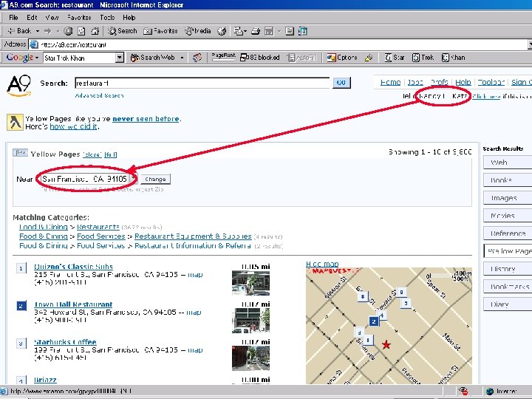Open the 'how we did it' link
Viewport: 532px width, 399px height.
pos(73,126)
